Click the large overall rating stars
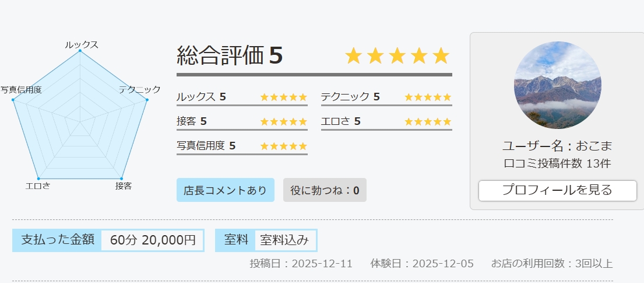The height and width of the screenshot is (283, 644). point(397,56)
